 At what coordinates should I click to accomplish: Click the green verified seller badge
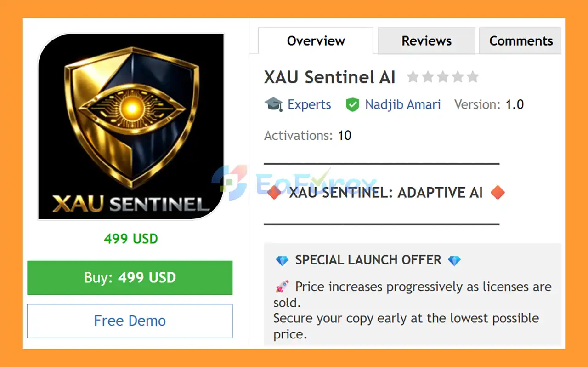pos(353,105)
